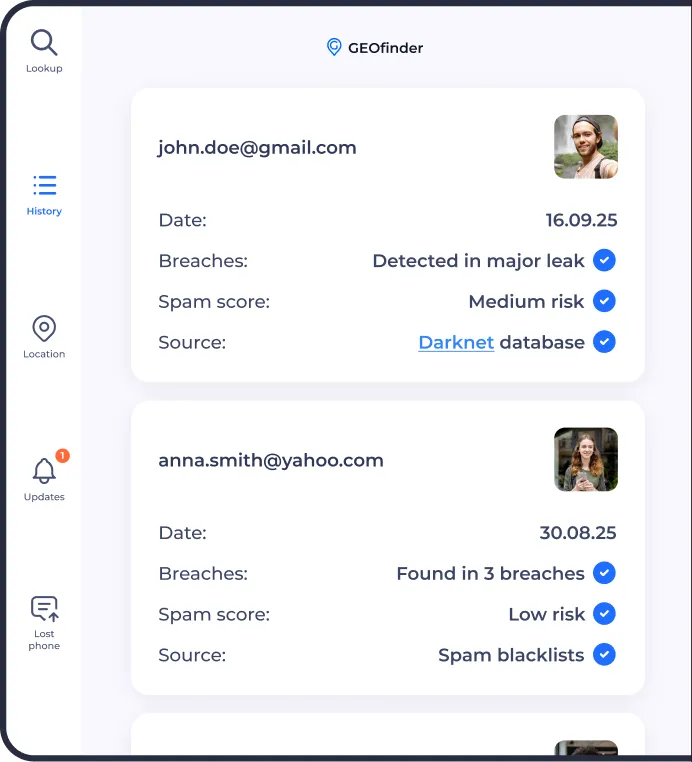Click the Medium risk spam score value

click(x=526, y=302)
